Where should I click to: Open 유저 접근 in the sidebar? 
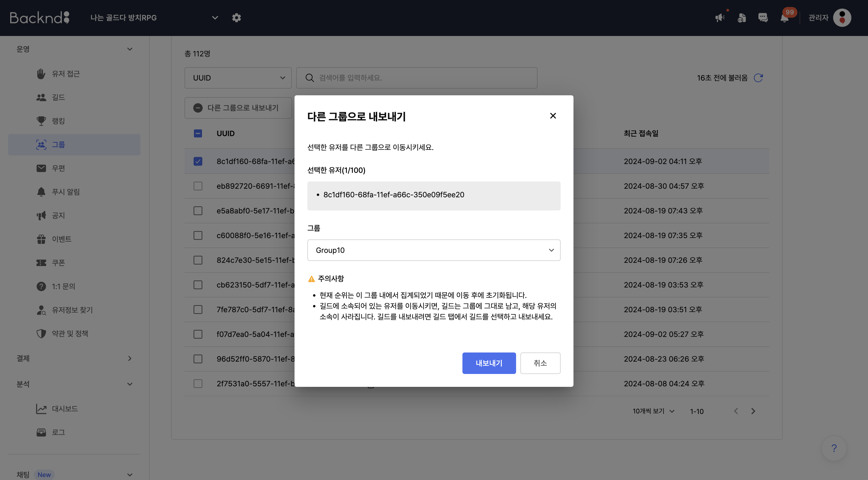(x=74, y=74)
